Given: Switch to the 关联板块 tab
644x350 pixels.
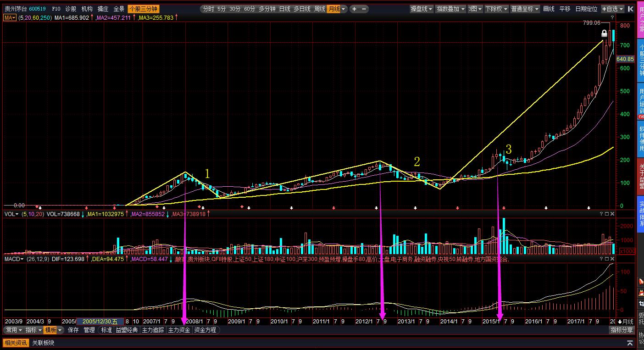Looking at the screenshot, I should tap(43, 343).
